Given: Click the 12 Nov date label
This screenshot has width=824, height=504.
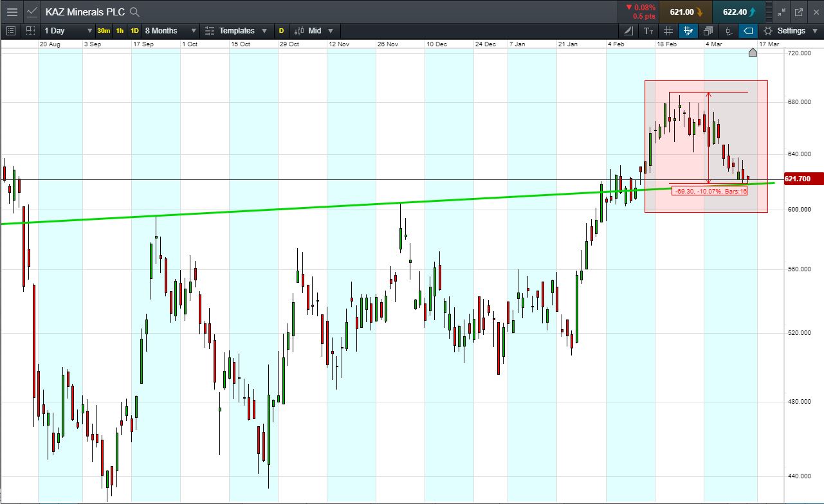Looking at the screenshot, I should click(339, 44).
